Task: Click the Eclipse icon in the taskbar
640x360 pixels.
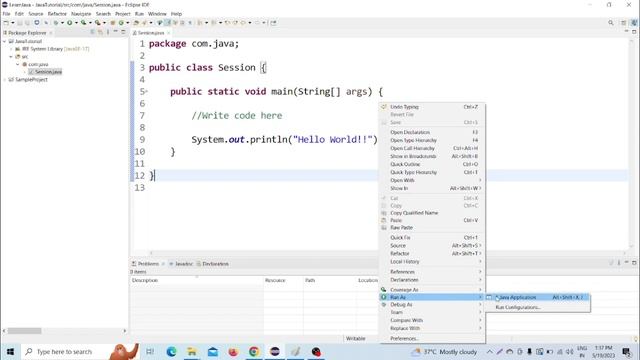Action: [275, 351]
